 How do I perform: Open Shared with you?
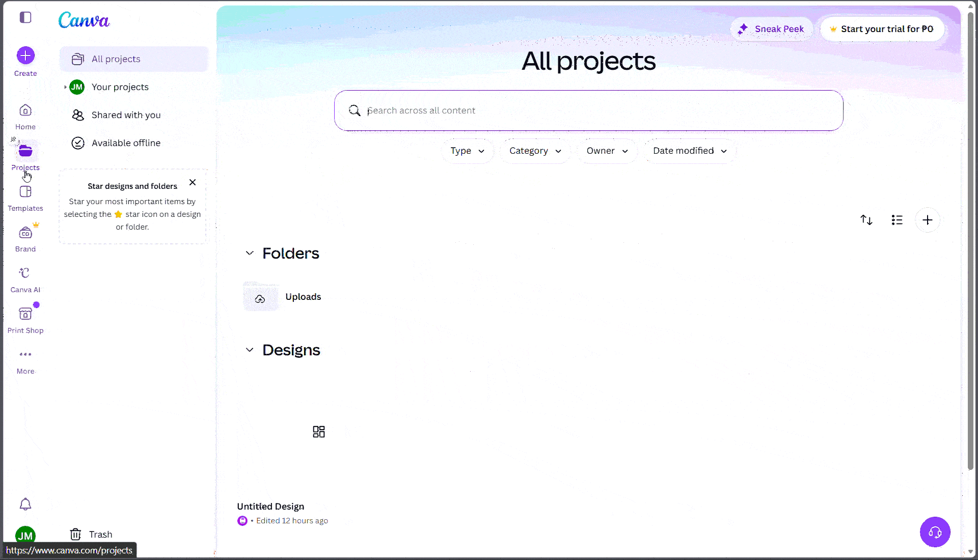click(134, 115)
